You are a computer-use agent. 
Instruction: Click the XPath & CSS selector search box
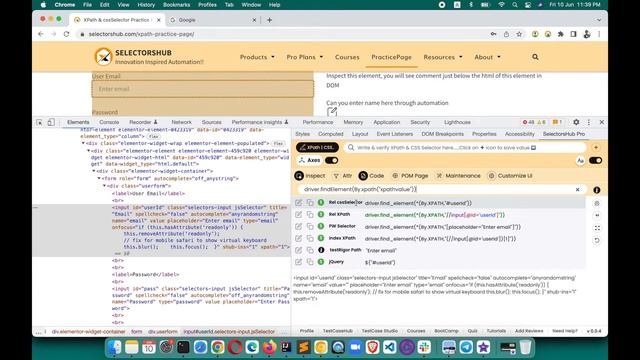point(465,147)
